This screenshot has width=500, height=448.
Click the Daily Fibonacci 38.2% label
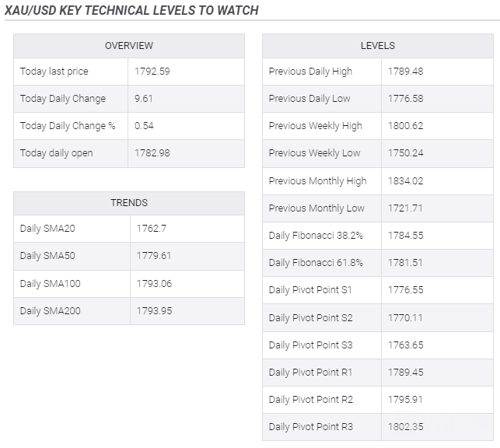pos(316,236)
